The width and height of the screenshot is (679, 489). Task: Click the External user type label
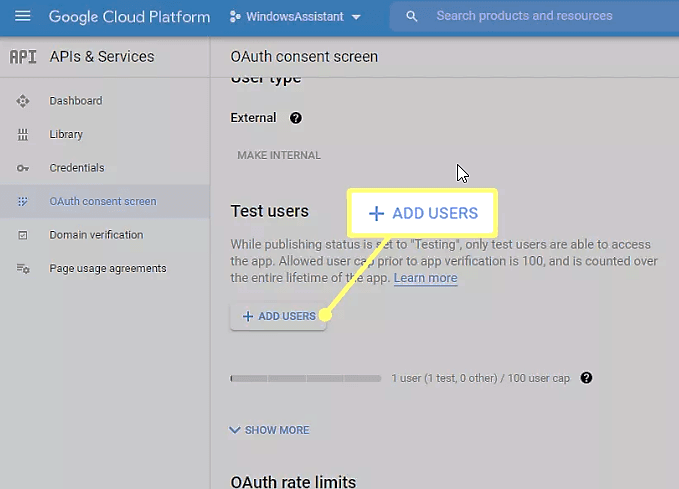[253, 118]
